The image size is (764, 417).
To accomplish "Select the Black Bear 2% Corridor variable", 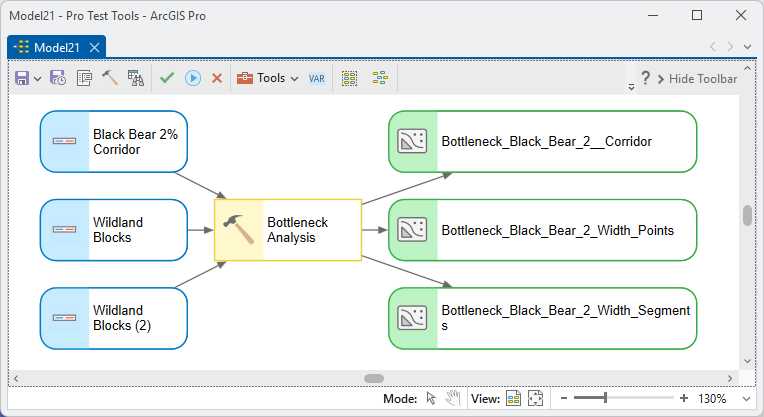I will [x=114, y=142].
